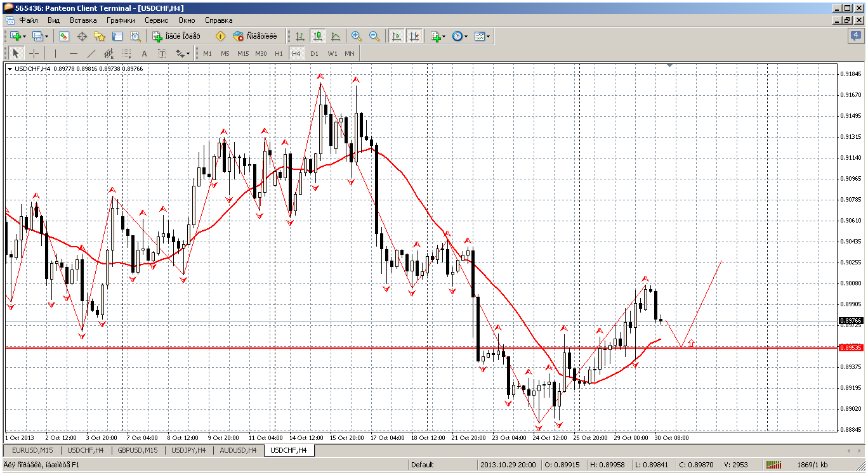Open the Файл menu
Screen dimensions: 868x473
tap(29, 20)
